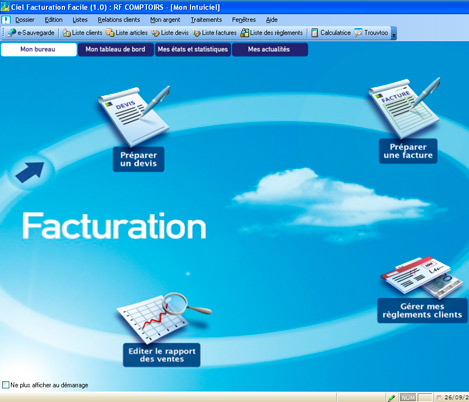Open Liste clients from the toolbar
This screenshot has height=402, width=469.
(82, 33)
